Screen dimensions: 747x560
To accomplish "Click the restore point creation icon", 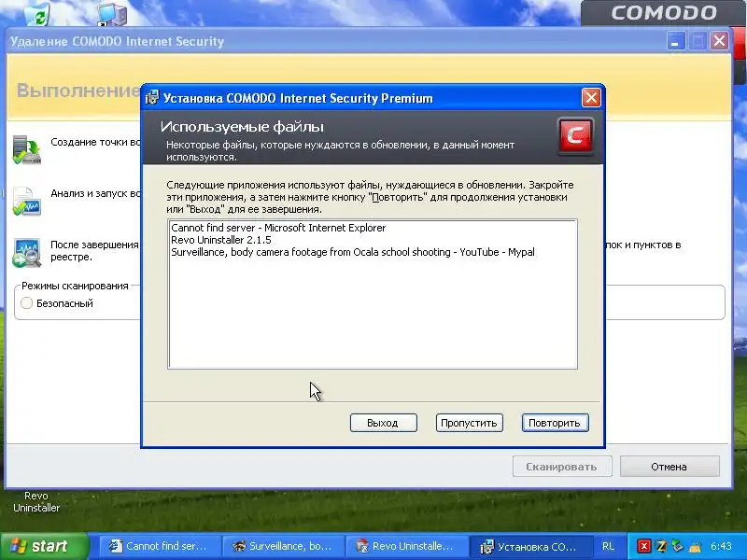I will pyautogui.click(x=27, y=149).
